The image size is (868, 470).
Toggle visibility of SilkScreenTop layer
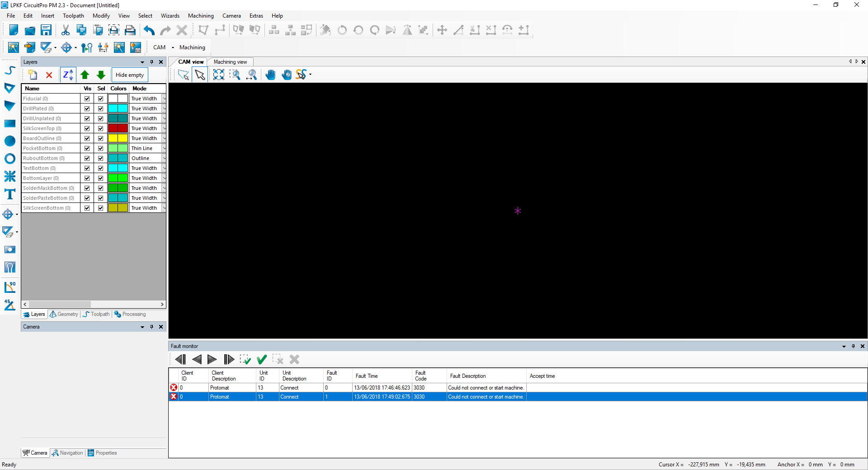pos(87,128)
